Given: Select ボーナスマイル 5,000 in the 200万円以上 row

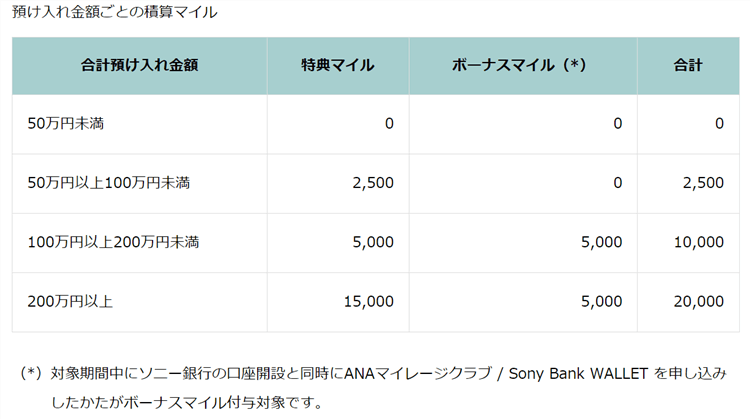Looking at the screenshot, I should pos(602,301).
